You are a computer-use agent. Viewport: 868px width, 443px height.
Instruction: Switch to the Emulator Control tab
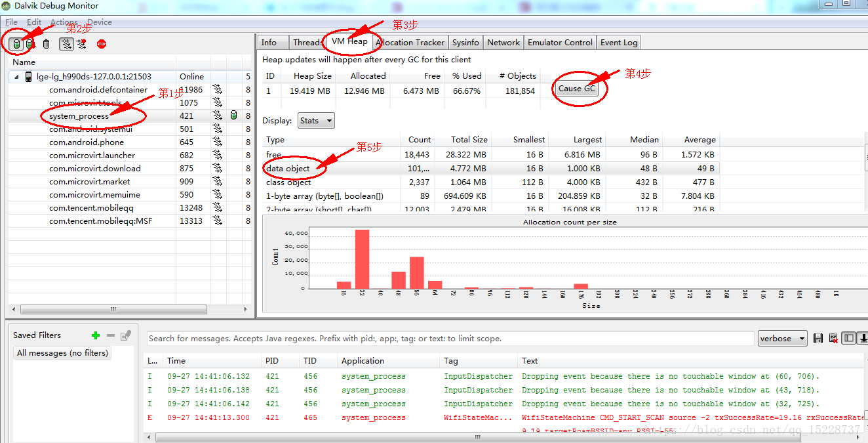560,43
